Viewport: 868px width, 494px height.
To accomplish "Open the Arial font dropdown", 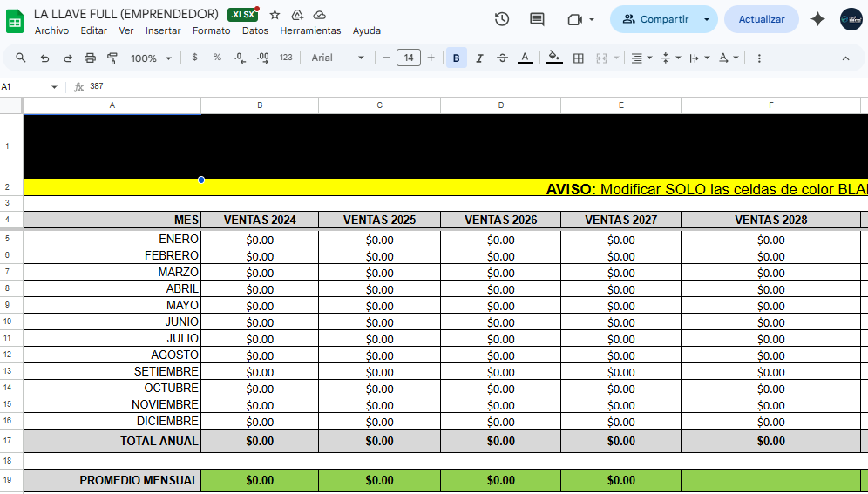I will point(338,58).
